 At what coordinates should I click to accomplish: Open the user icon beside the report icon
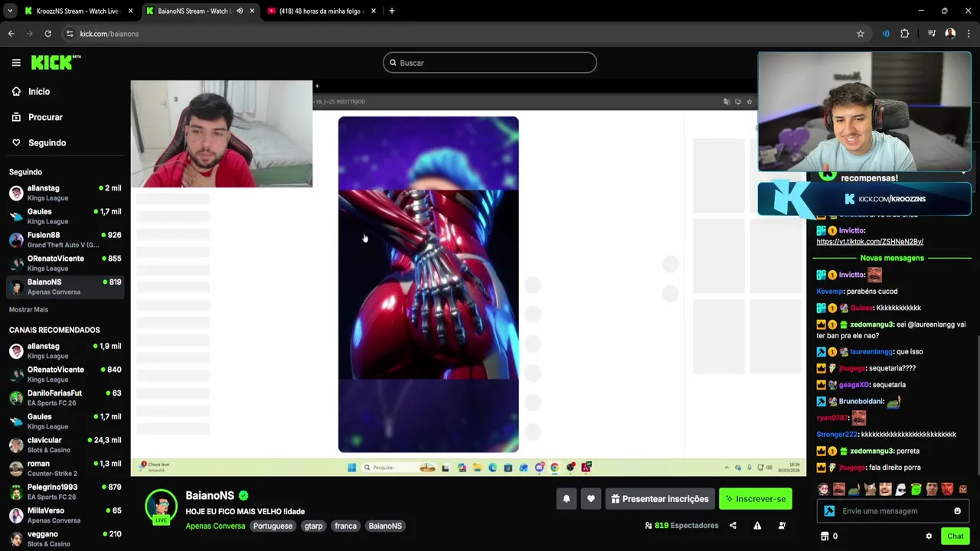[782, 526]
